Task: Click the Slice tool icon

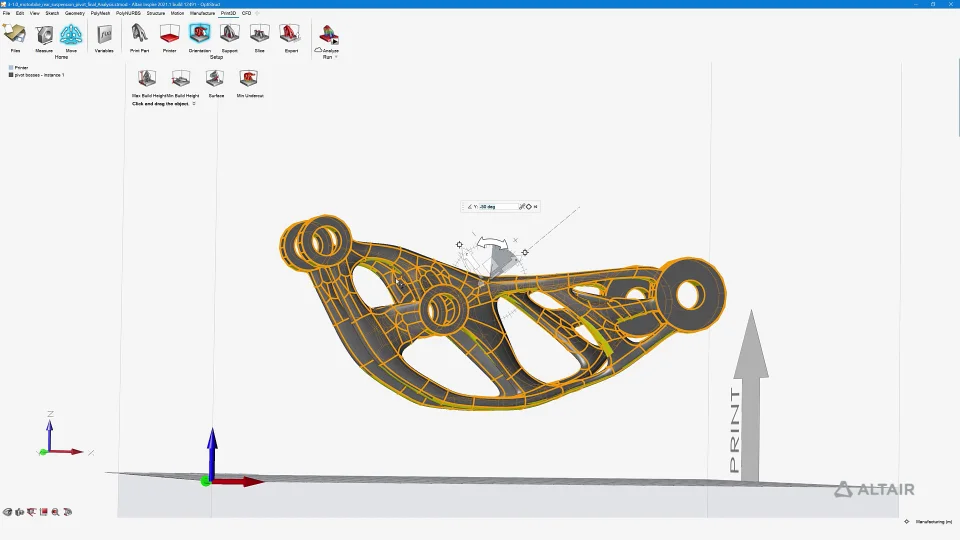Action: point(260,35)
